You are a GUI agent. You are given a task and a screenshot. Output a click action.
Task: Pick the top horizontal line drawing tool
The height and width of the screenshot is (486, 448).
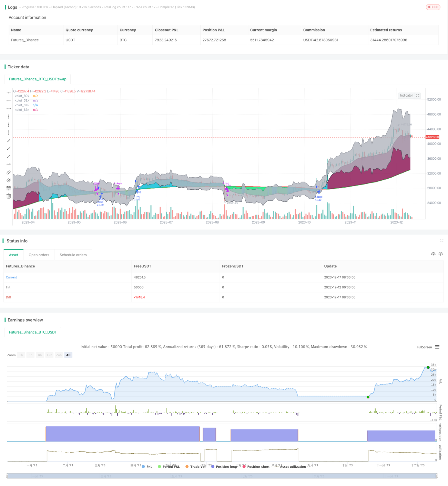pyautogui.click(x=9, y=93)
